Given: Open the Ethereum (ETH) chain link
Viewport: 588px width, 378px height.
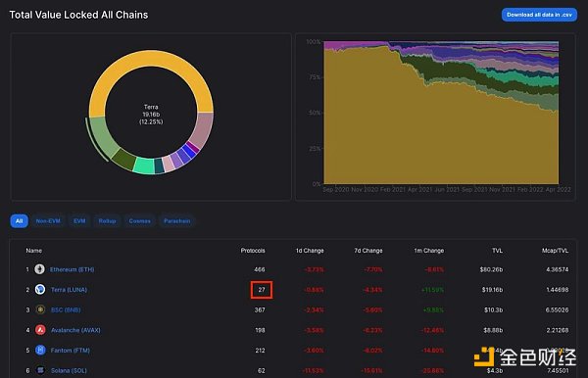Looking at the screenshot, I should 72,269.
